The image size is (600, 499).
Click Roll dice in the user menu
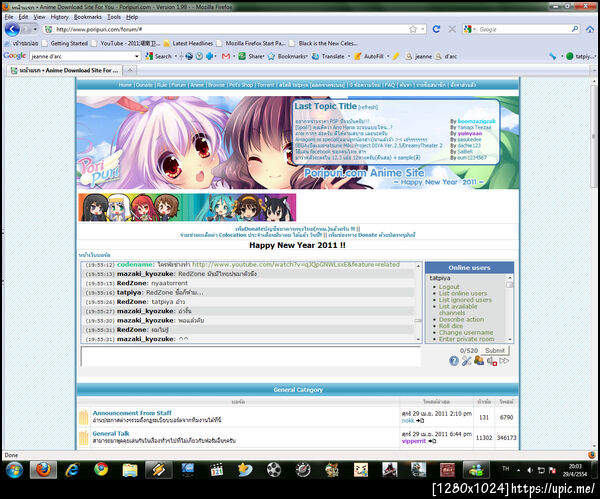451,326
